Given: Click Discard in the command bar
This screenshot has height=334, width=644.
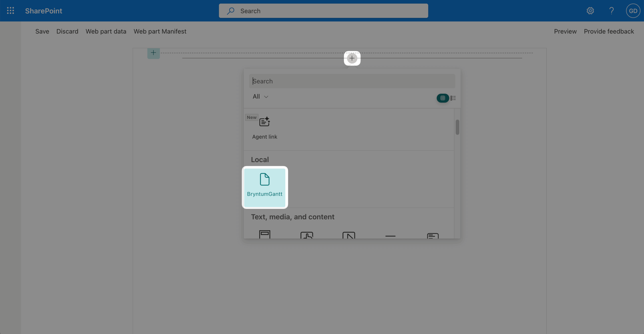Looking at the screenshot, I should (x=67, y=31).
